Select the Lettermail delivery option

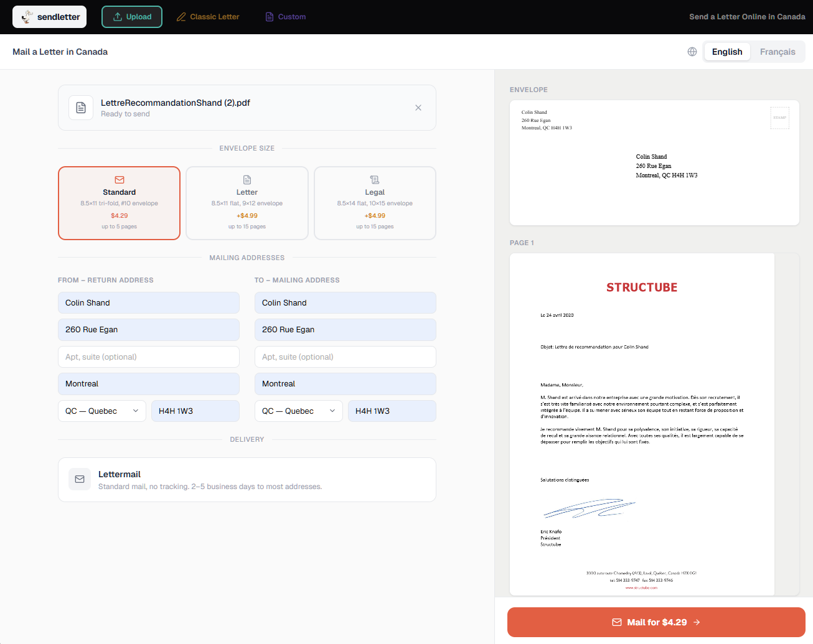pos(247,480)
